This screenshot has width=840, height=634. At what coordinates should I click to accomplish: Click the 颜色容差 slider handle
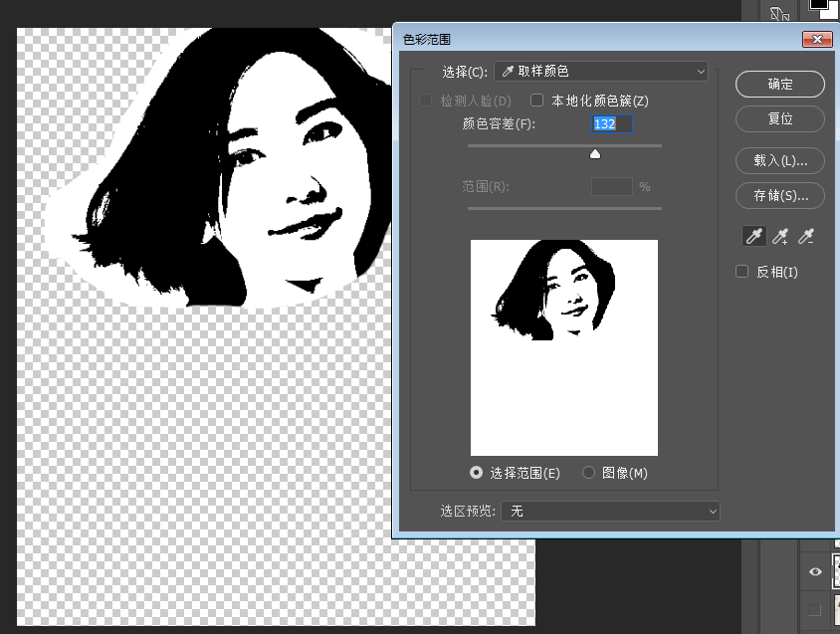(x=595, y=154)
